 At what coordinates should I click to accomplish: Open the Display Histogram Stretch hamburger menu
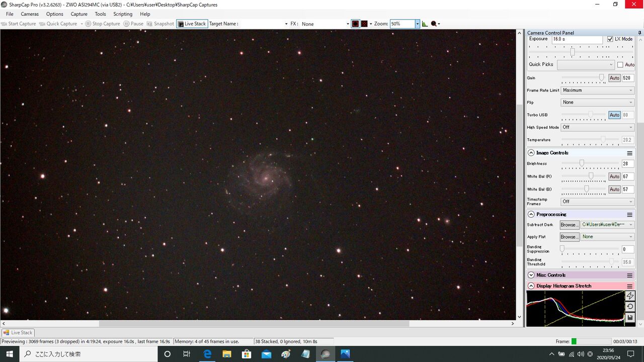629,286
